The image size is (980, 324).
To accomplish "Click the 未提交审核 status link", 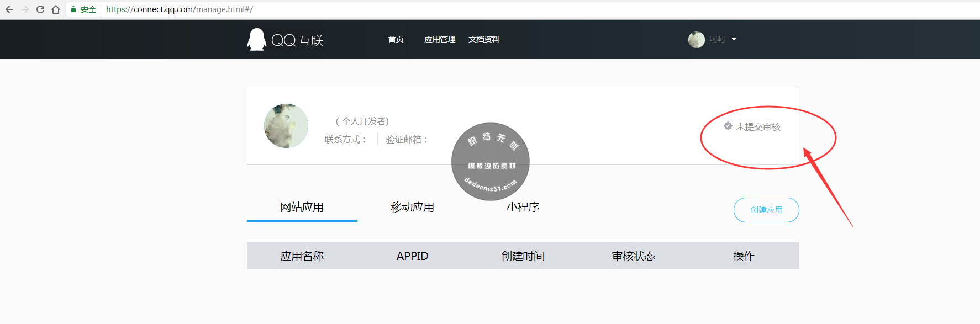I will click(x=758, y=127).
